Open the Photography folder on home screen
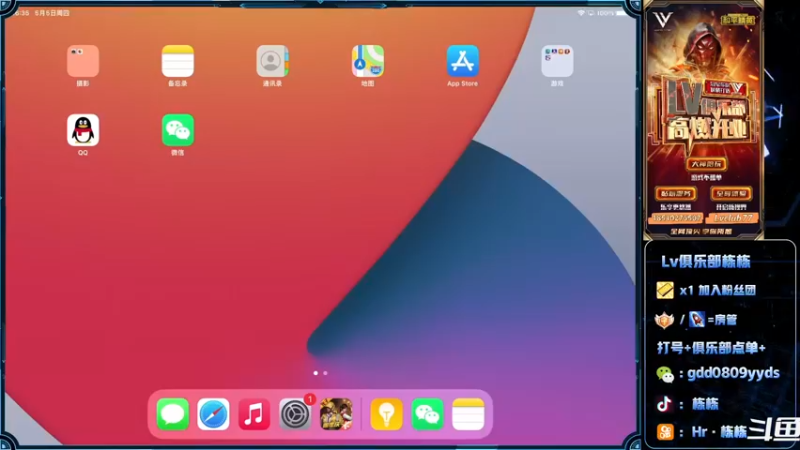Viewport: 800px width, 450px height. pyautogui.click(x=83, y=61)
